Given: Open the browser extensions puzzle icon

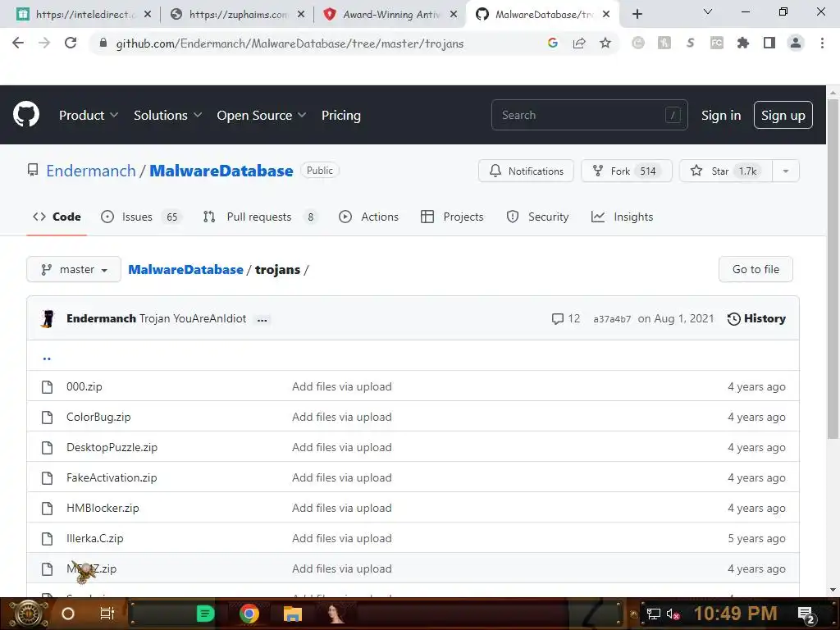Looking at the screenshot, I should pos(743,43).
